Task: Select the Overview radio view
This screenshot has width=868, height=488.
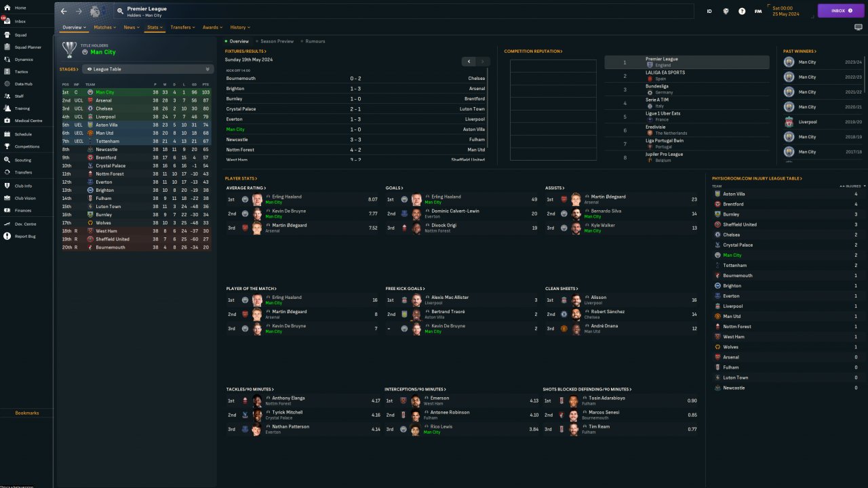Action: point(237,41)
